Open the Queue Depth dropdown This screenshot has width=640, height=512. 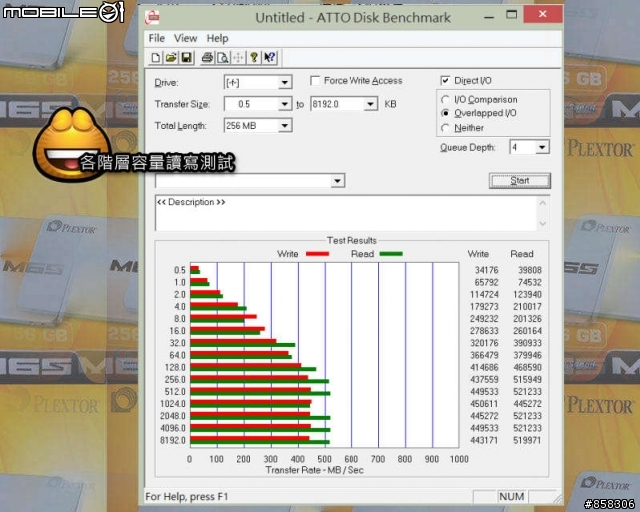click(x=542, y=147)
